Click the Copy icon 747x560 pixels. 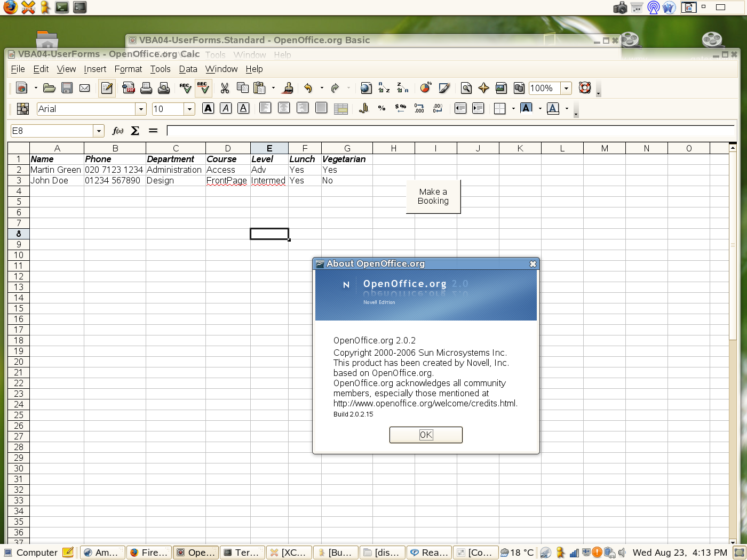click(x=242, y=88)
